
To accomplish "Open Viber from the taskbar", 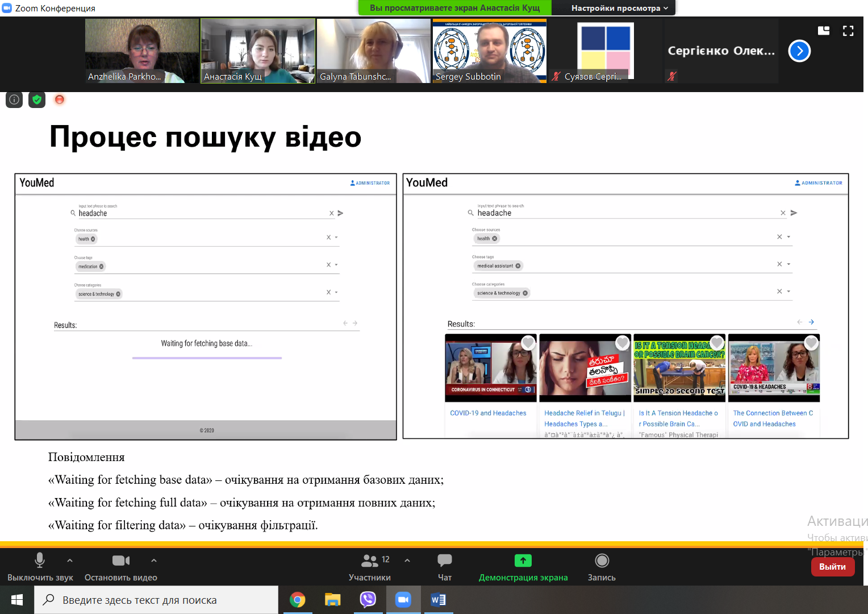I will point(368,600).
